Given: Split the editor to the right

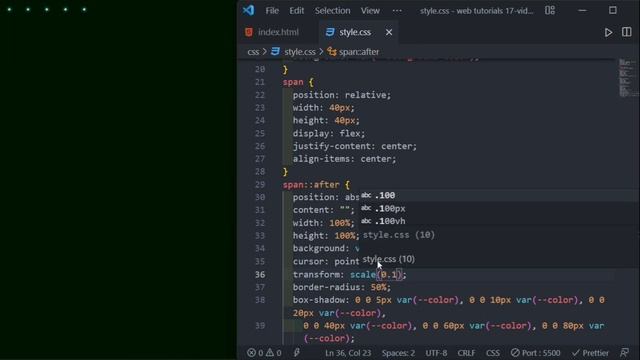Looking at the screenshot, I should click(627, 32).
